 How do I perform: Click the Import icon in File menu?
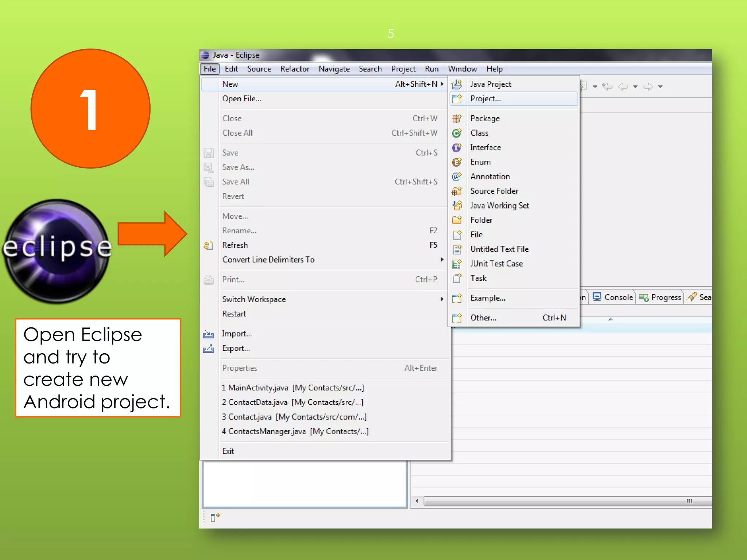208,334
